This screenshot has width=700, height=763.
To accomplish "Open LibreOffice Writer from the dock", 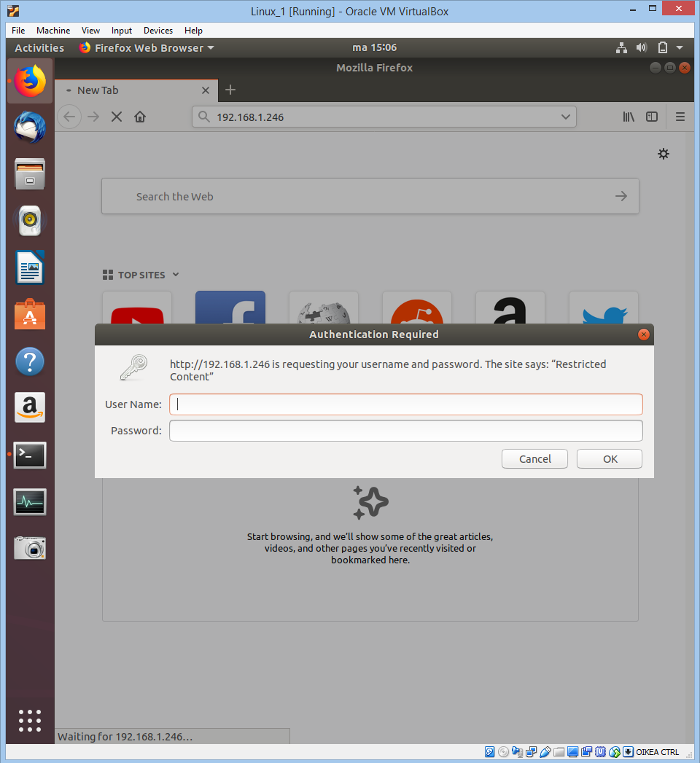I will (29, 267).
